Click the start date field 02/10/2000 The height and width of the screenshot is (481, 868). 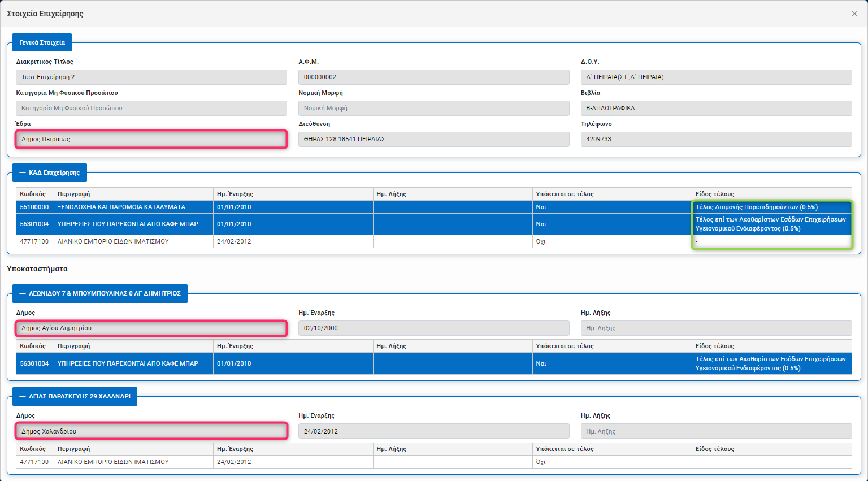pyautogui.click(x=434, y=328)
